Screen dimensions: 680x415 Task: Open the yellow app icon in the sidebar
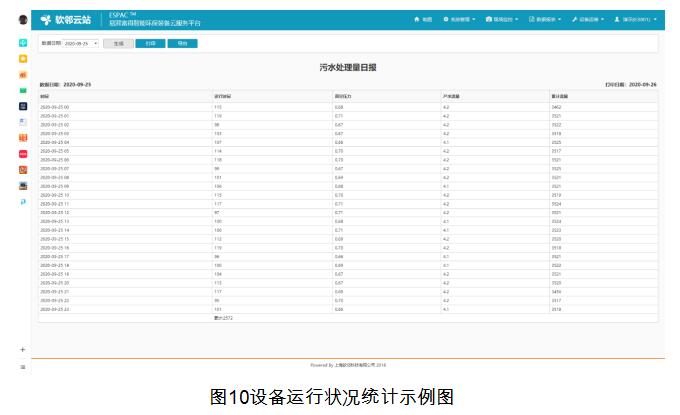point(23,59)
